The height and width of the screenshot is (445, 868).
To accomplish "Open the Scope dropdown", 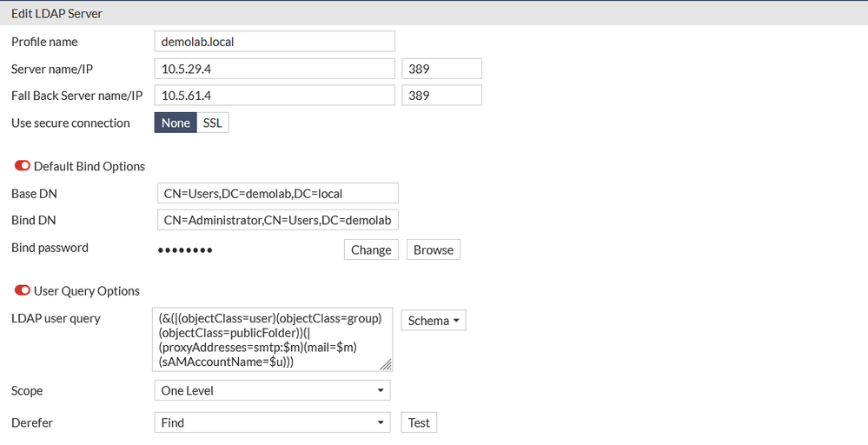I will [272, 391].
